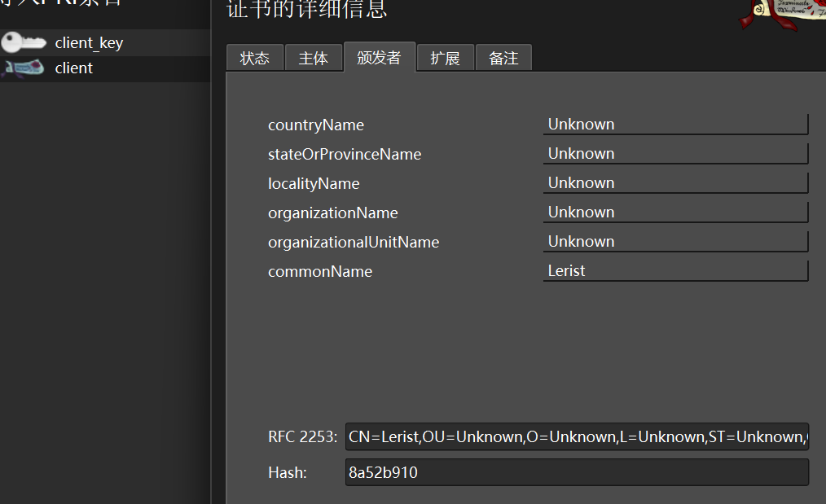Click the organizationalUnitName value field
The image size is (826, 504).
[x=674, y=242]
